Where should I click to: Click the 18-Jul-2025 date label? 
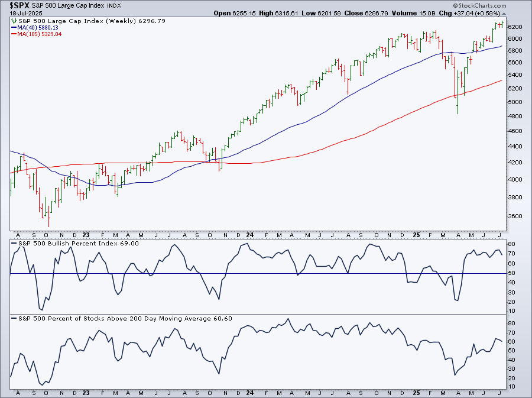(21, 13)
